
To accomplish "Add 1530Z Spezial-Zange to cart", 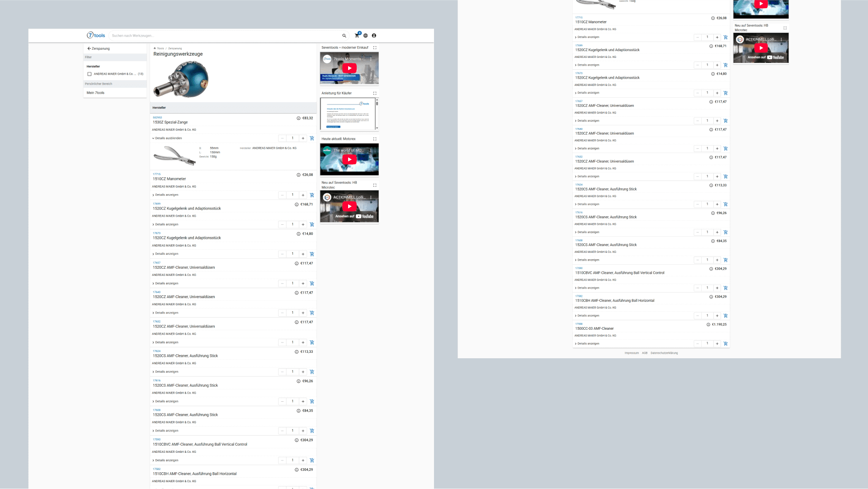I will pos(312,138).
